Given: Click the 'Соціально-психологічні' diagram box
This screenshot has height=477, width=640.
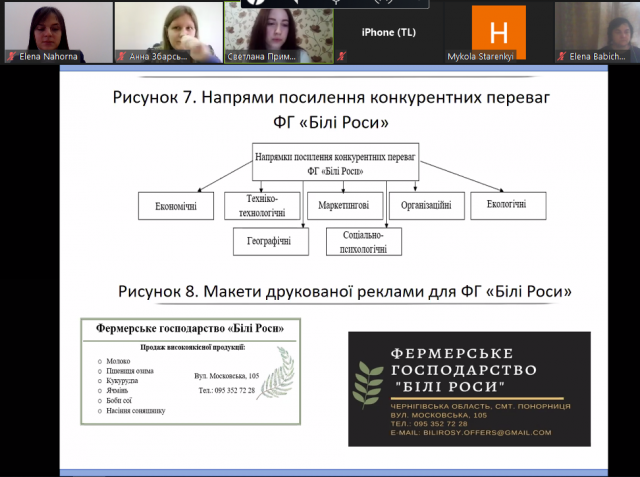Looking at the screenshot, I should (364, 242).
